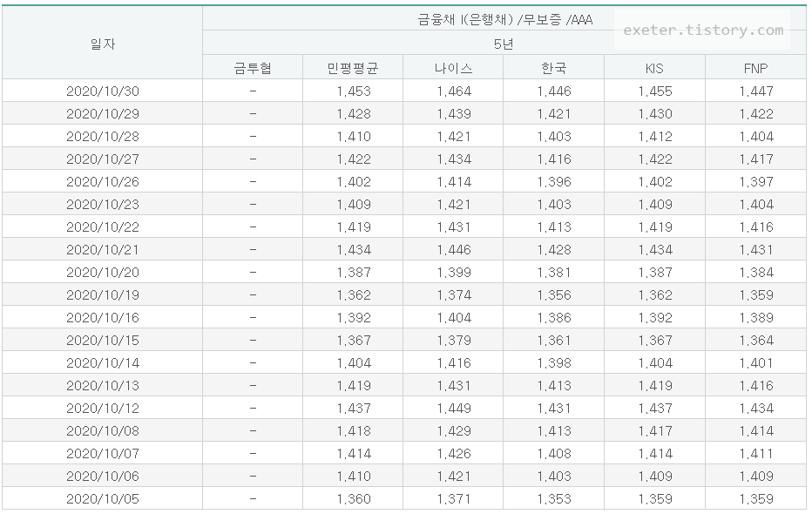Viewport: 812px width, 514px height.
Task: Click FNP value 1.434 for 10/12
Action: 756,409
